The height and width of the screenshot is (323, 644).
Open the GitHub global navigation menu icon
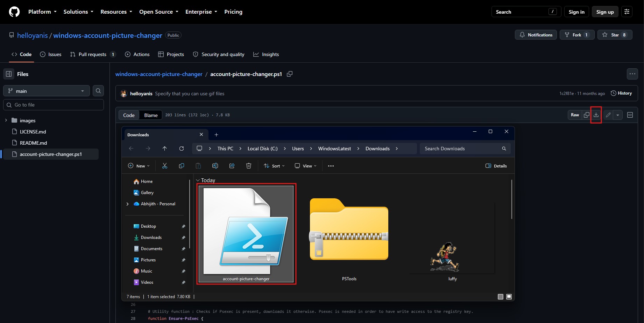pos(627,12)
